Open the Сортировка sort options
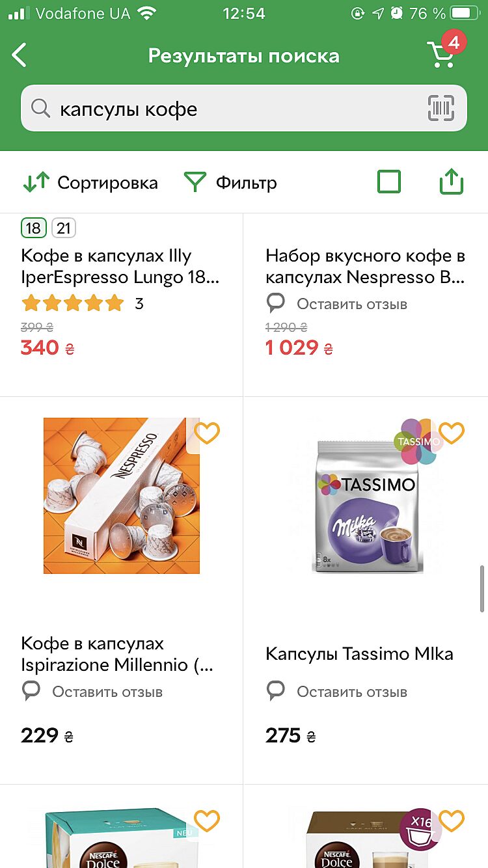The height and width of the screenshot is (868, 488). [90, 183]
